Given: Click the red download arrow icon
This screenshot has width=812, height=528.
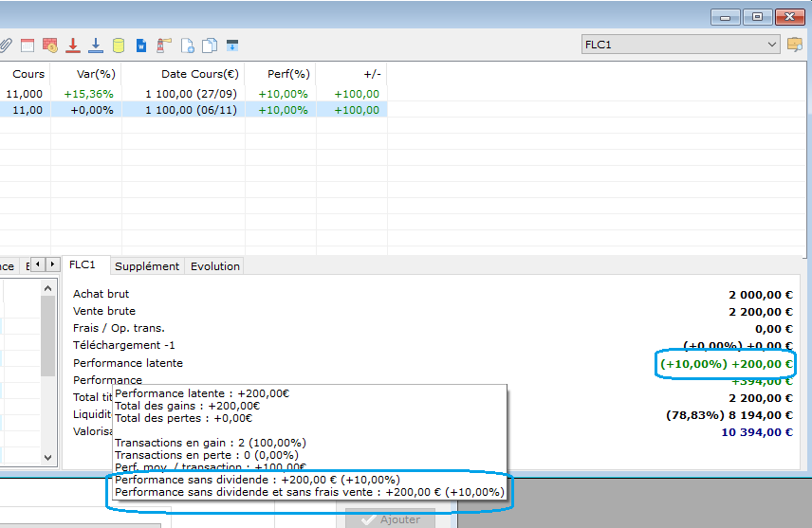Looking at the screenshot, I should click(x=73, y=46).
